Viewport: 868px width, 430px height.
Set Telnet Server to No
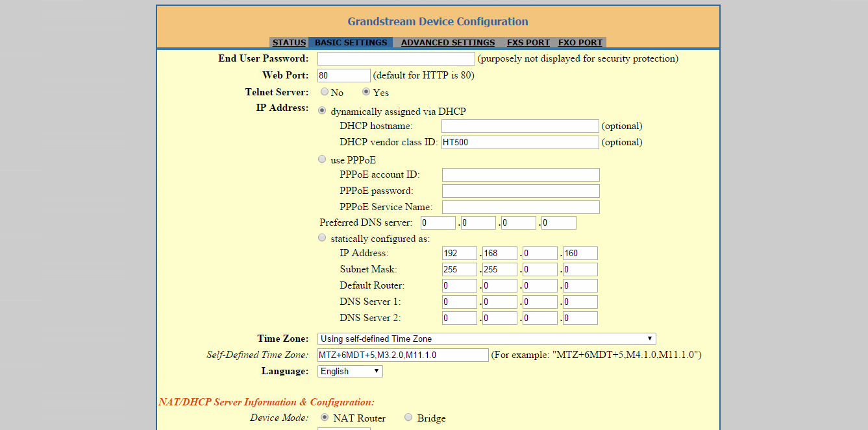tap(325, 92)
